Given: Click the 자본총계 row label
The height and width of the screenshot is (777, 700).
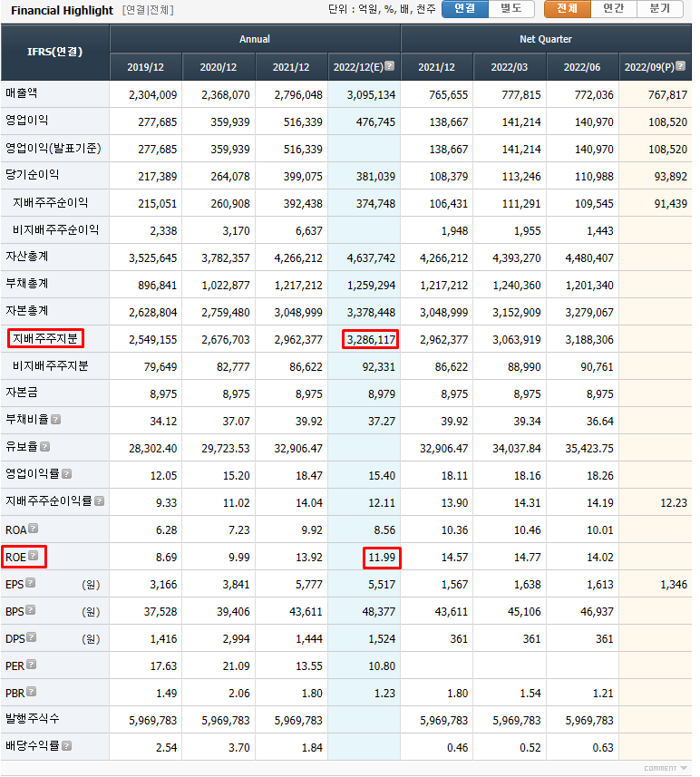Looking at the screenshot, I should point(27,311).
